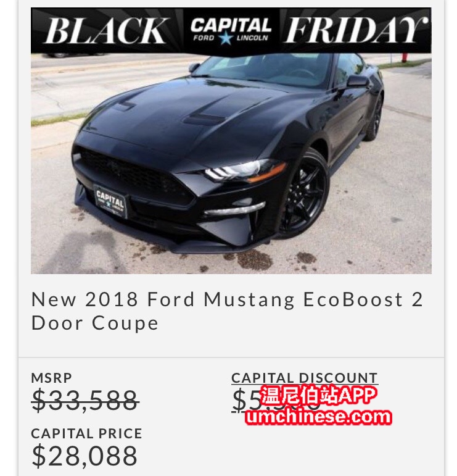Tap the umchinese.com watermark link
Image resolution: width=457 pixels, height=476 pixels.
(318, 417)
